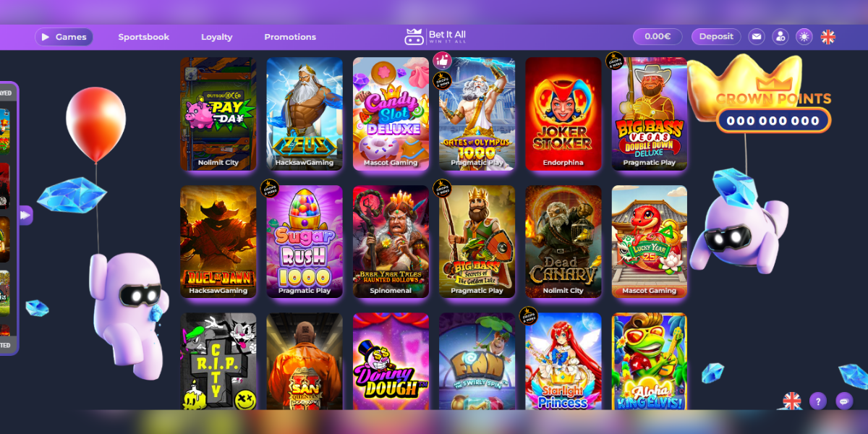Open the live chat bubble icon

(x=844, y=401)
